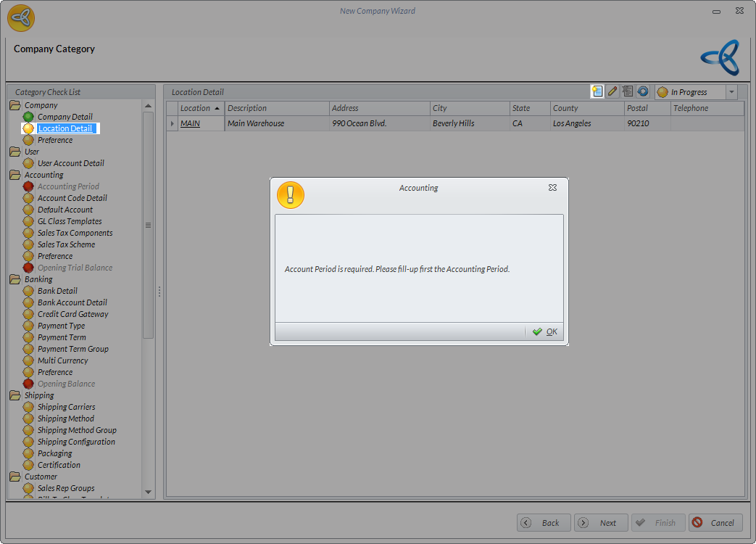Select Preference under Accounting
This screenshot has height=544, width=756.
[55, 256]
